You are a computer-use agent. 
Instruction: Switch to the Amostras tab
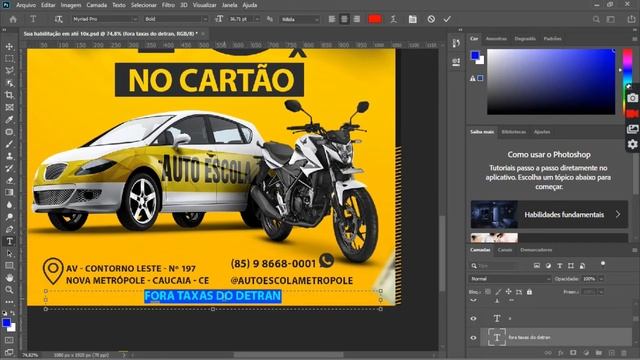[496, 38]
